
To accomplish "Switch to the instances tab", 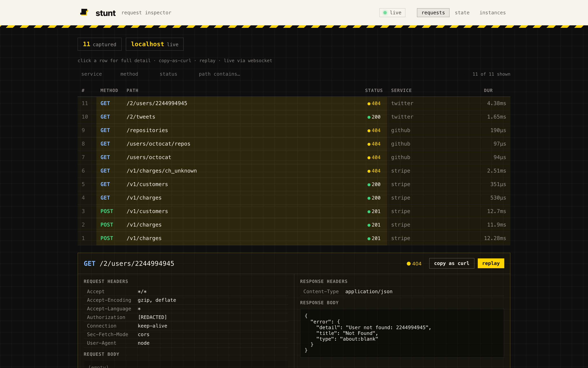I will point(492,13).
